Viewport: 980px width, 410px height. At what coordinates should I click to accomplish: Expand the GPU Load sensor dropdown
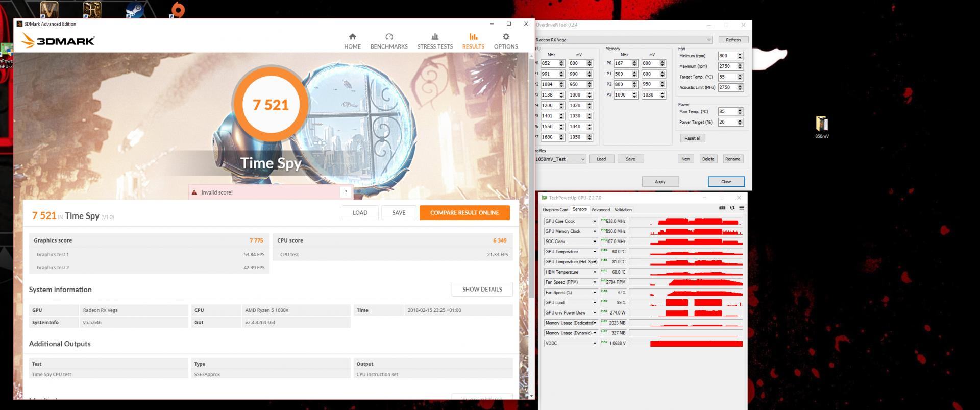pos(594,303)
